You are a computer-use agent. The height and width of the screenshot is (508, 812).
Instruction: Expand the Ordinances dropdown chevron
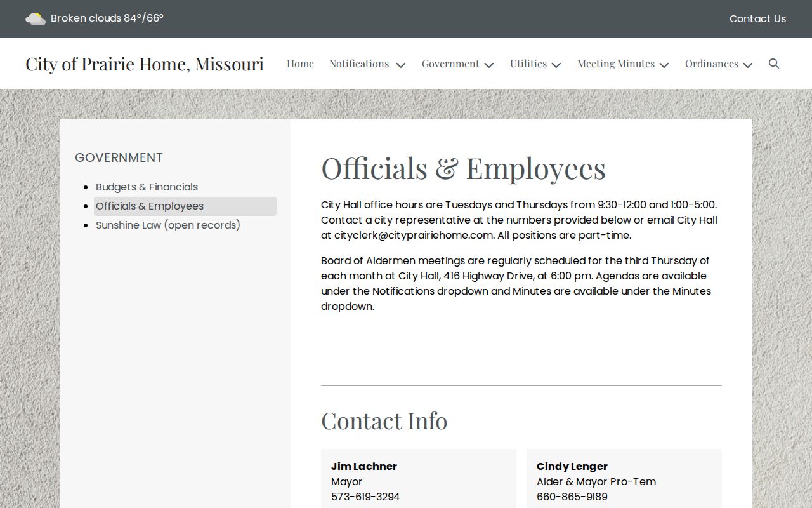pos(747,65)
